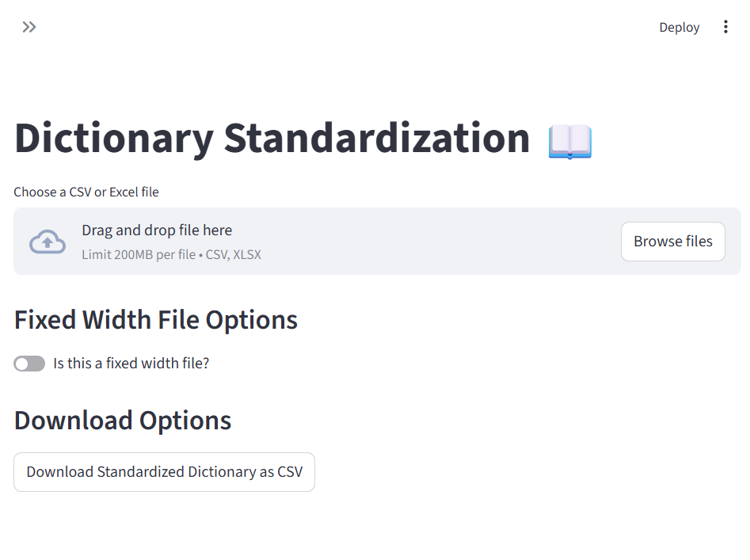Viewport: 750px width, 560px height.
Task: Expand the collapsed sidebar with the double chevron
Action: tap(29, 27)
